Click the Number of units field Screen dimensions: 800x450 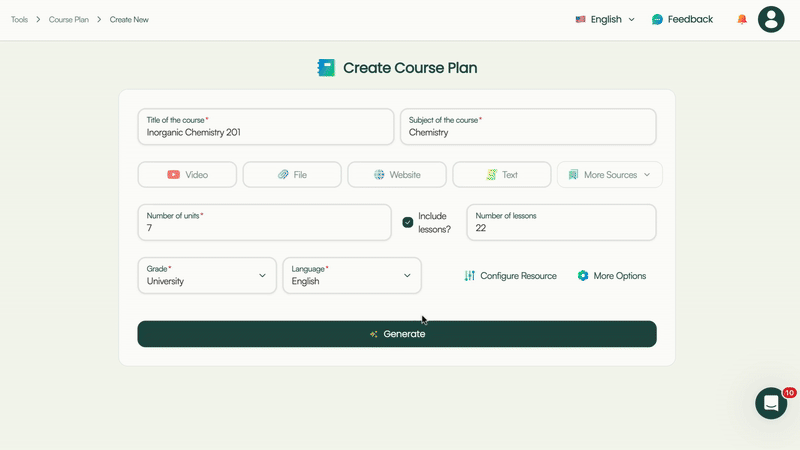264,222
